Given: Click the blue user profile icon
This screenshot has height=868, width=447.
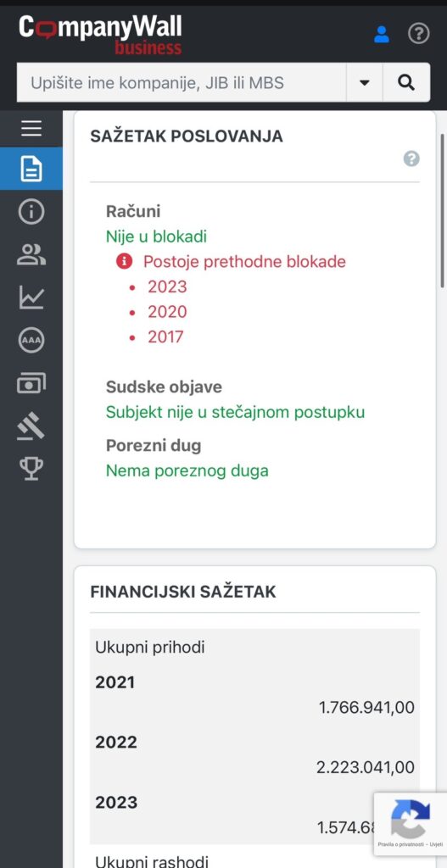Looking at the screenshot, I should point(382,34).
